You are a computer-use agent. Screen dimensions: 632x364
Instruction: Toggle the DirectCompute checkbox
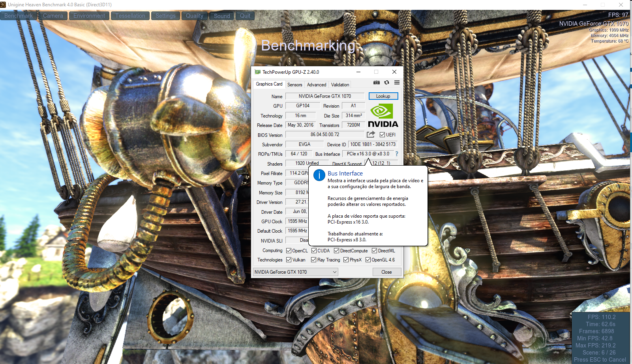[x=337, y=251]
